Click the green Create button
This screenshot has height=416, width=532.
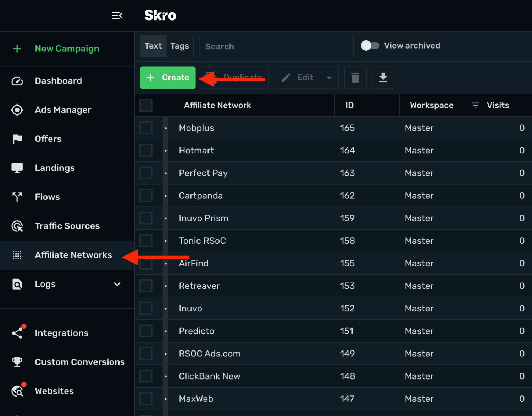coord(168,78)
